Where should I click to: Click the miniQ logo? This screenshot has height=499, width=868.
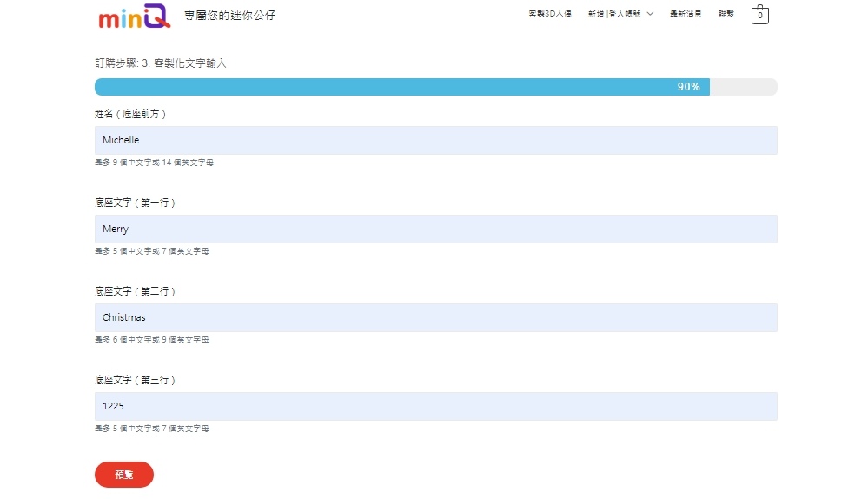pyautogui.click(x=135, y=16)
